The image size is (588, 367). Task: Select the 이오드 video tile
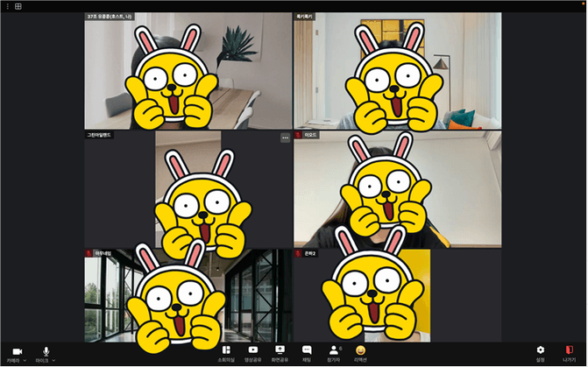coord(398,189)
